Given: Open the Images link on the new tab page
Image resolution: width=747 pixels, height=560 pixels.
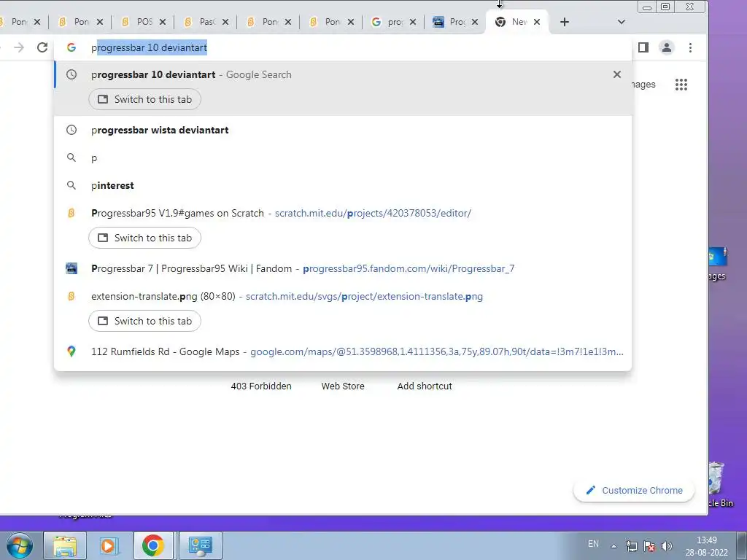Looking at the screenshot, I should (643, 85).
